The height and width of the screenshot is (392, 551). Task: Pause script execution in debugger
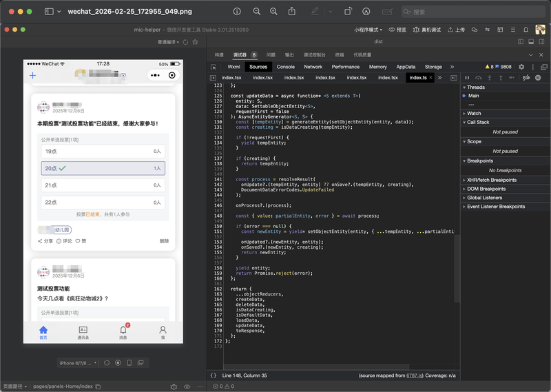pos(467,78)
